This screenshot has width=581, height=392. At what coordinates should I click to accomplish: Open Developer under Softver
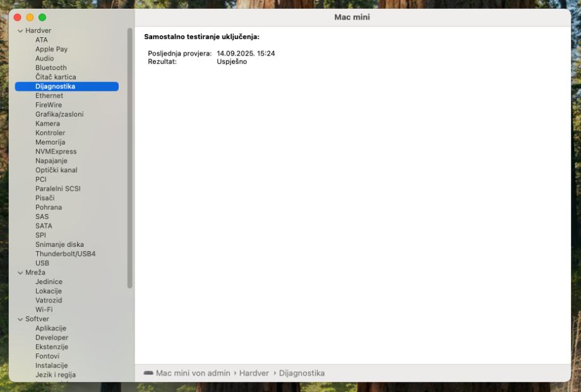tap(52, 338)
